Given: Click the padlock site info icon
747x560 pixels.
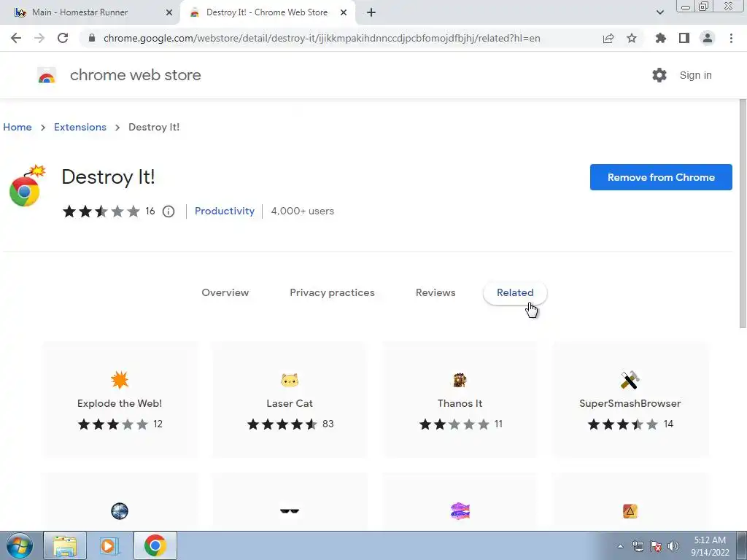Looking at the screenshot, I should [x=92, y=38].
